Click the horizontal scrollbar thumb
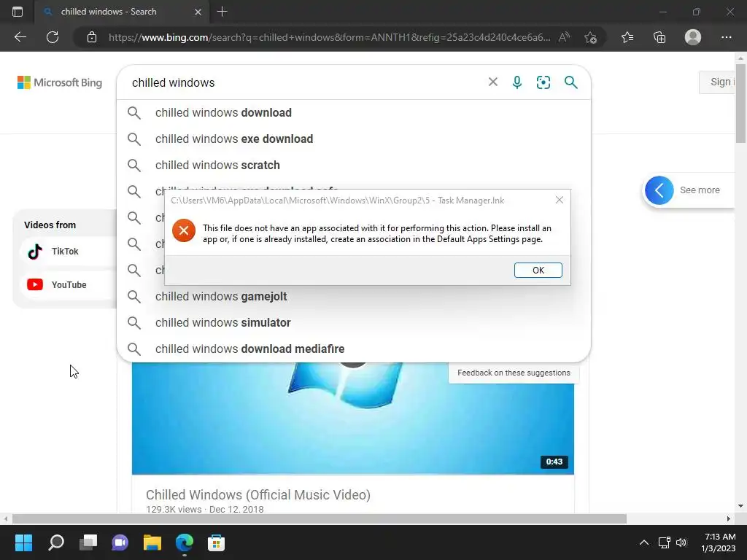 pos(320,518)
